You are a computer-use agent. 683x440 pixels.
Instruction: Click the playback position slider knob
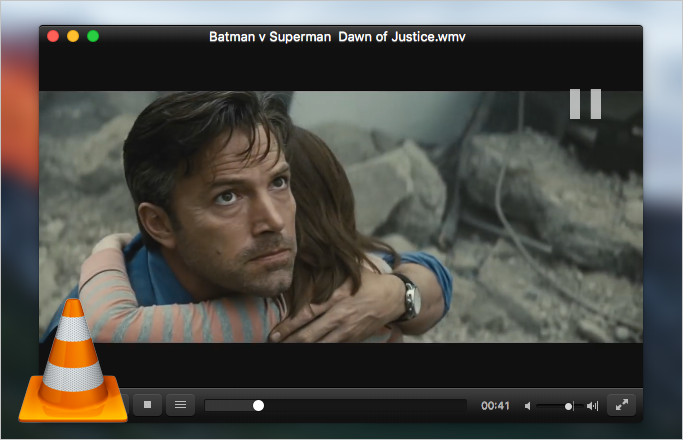[258, 406]
